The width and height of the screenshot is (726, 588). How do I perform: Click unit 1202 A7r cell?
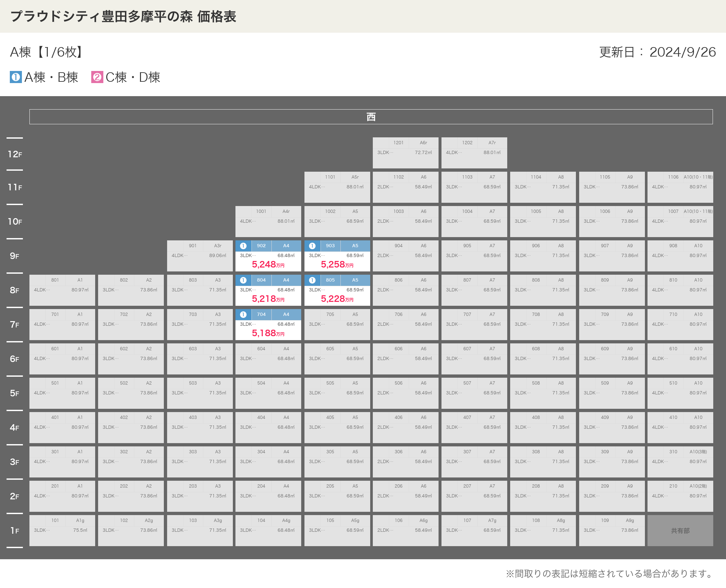(474, 153)
